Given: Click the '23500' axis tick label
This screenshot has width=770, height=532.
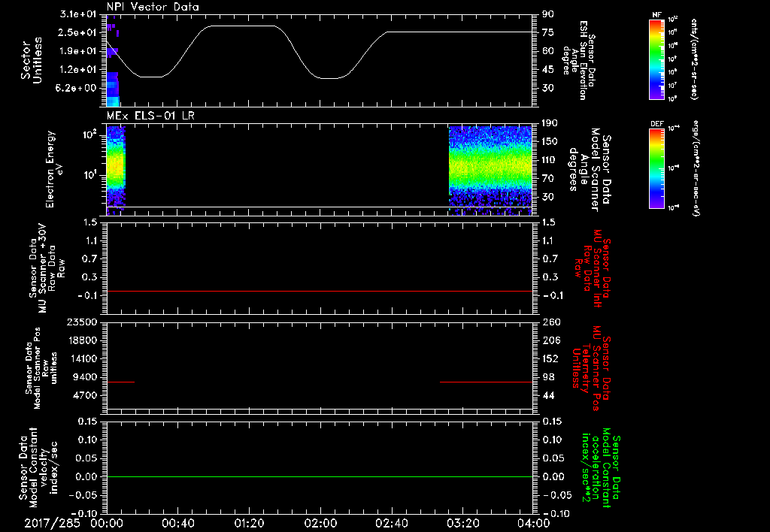Looking at the screenshot, I should [85, 322].
